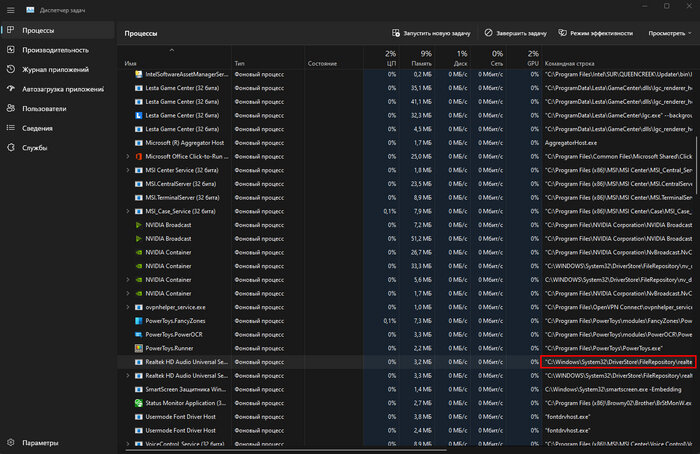The height and width of the screenshot is (454, 700).
Task: Click the vertical scrollbar on right
Action: [x=696, y=168]
